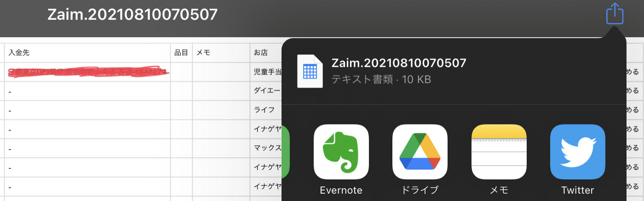The height and width of the screenshot is (201, 644).
Task: Select the file name in share sheet header
Action: click(x=399, y=63)
